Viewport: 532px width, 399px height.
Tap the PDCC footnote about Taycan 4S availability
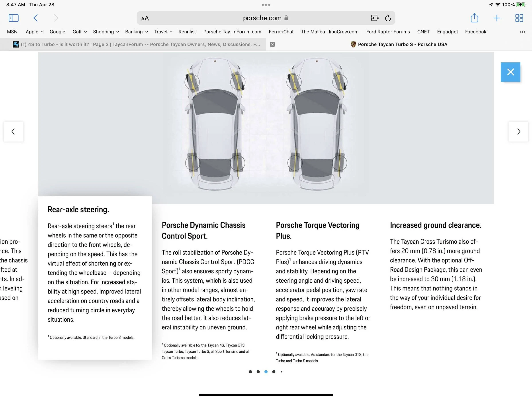(206, 351)
